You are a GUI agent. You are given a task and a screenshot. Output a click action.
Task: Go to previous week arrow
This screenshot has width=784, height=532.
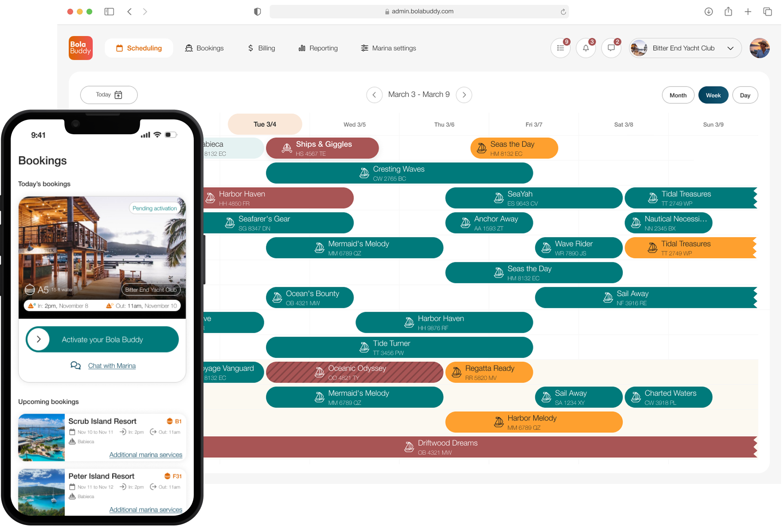[x=374, y=95]
